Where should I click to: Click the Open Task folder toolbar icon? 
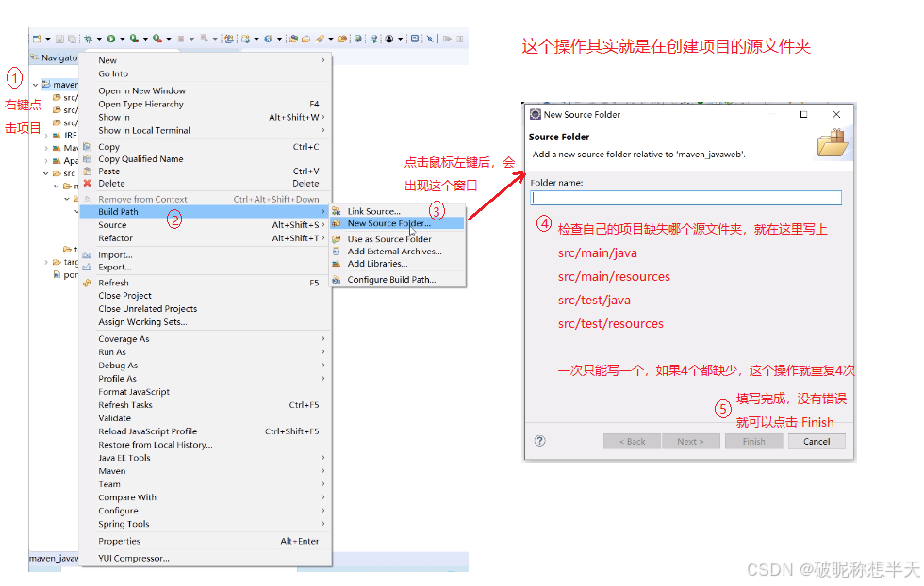(x=305, y=39)
